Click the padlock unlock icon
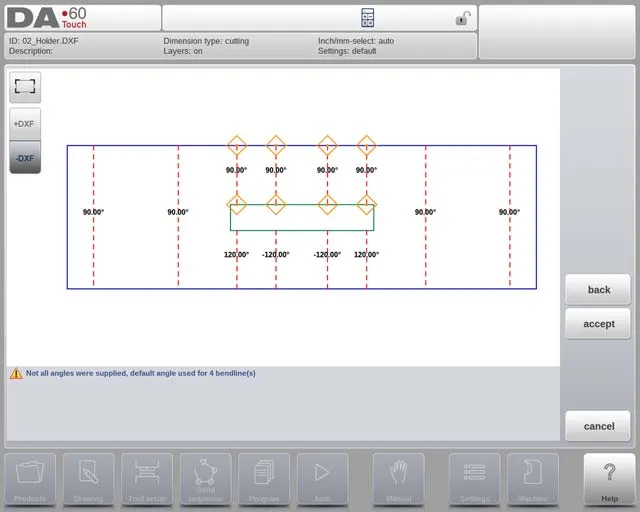This screenshot has width=640, height=512. (x=463, y=18)
